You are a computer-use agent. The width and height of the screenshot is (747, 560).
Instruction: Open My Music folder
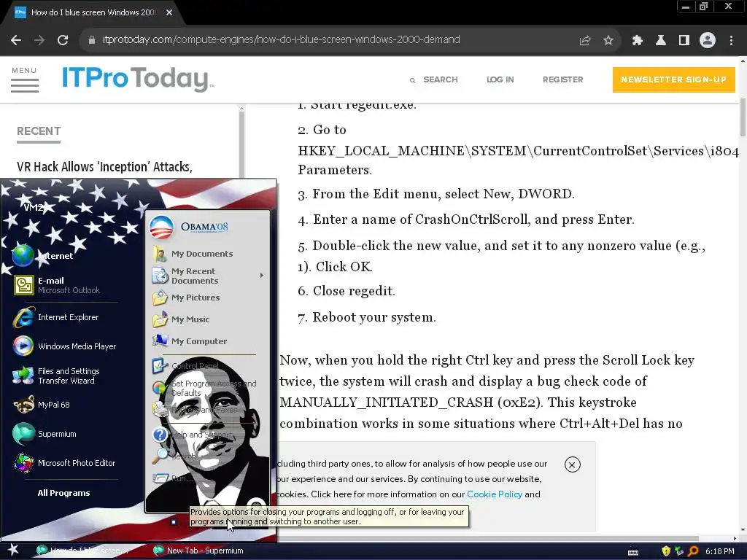click(181, 319)
